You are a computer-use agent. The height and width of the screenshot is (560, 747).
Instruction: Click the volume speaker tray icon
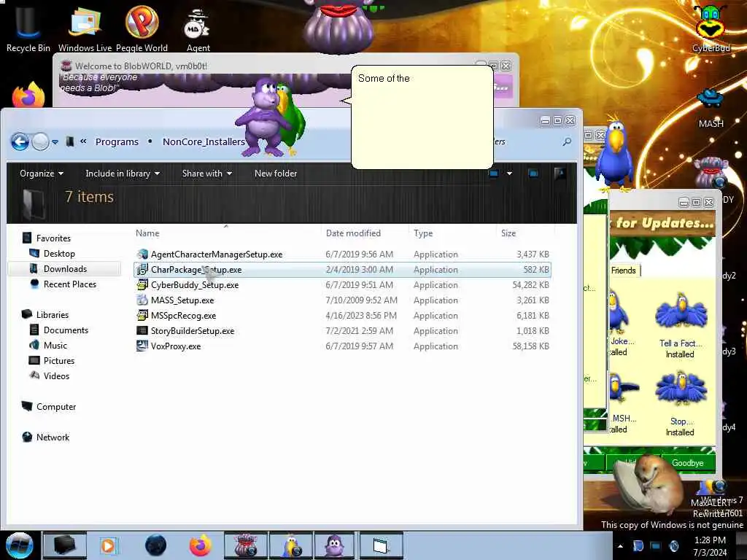(673, 545)
